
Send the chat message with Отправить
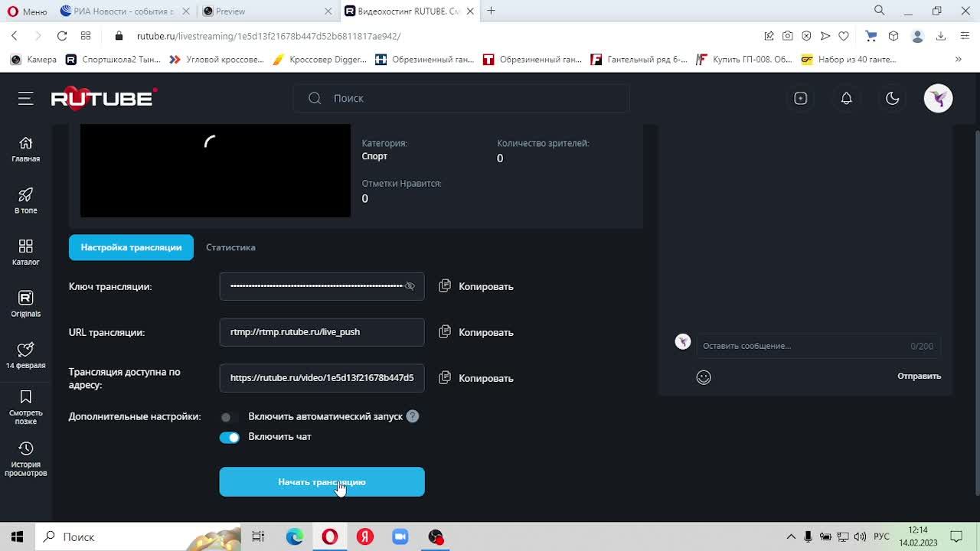pos(919,376)
